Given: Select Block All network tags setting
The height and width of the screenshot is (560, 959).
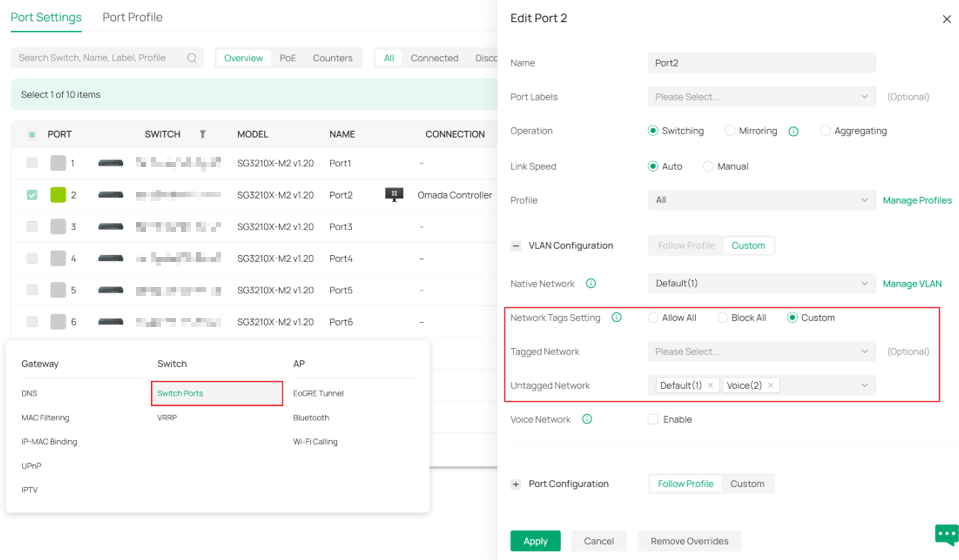Looking at the screenshot, I should click(x=722, y=318).
